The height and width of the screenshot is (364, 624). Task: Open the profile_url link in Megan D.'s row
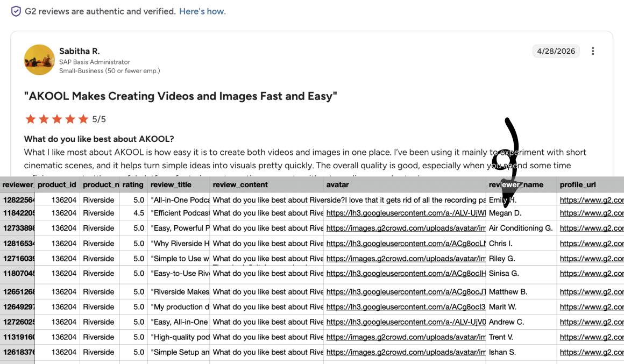pyautogui.click(x=592, y=213)
